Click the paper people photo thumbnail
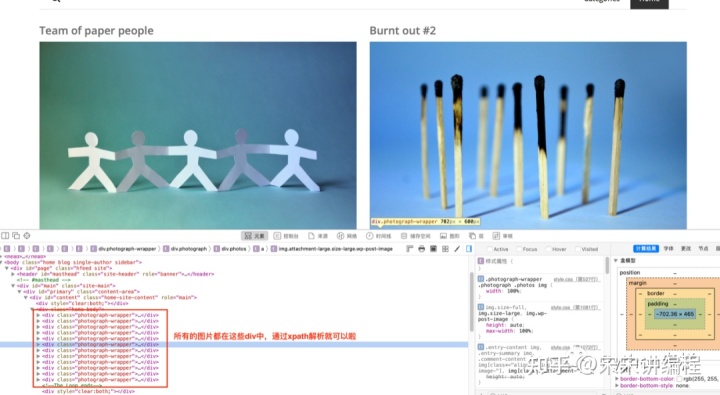This screenshot has height=395, width=720. 198,135
